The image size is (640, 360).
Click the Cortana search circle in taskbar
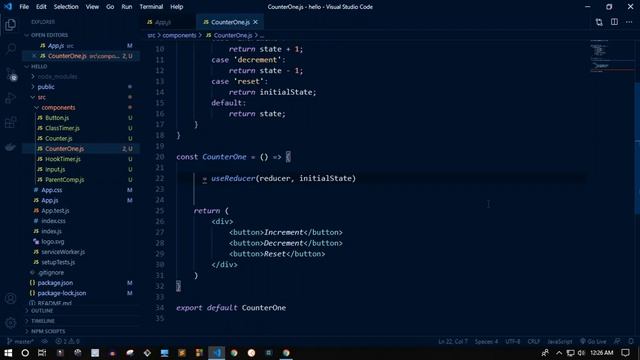(25, 353)
